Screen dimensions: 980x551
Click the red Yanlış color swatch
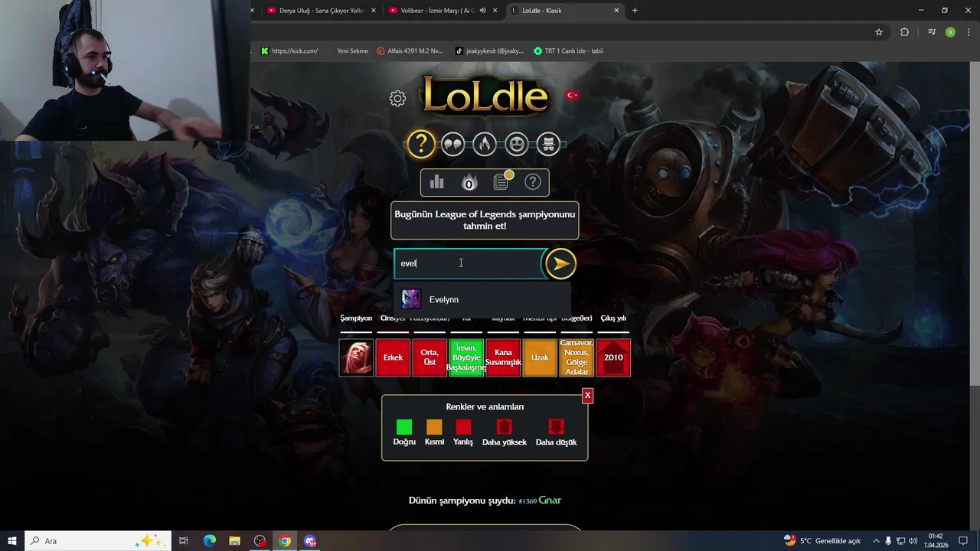(463, 427)
